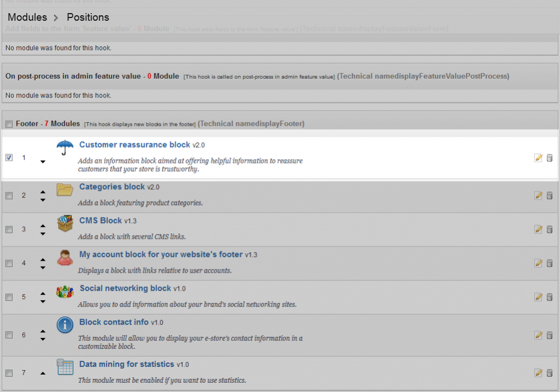Open Categories block title link

(112, 187)
